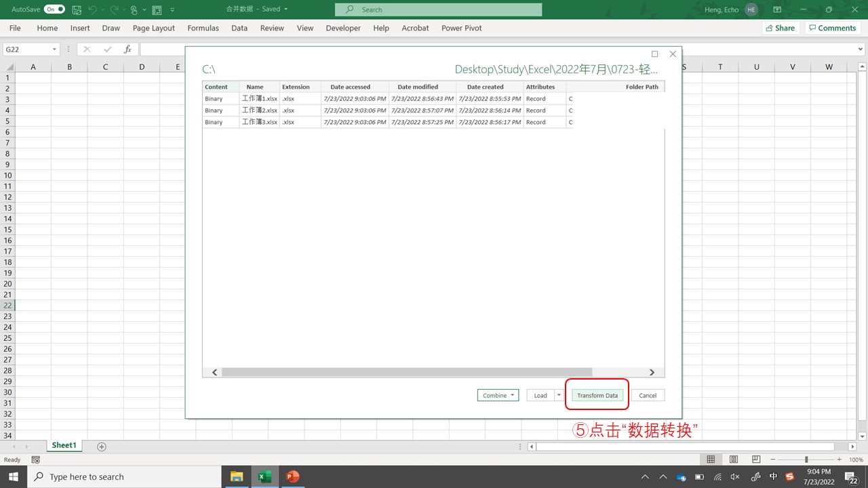
Task: Open the Page Layout tab
Action: pos(154,28)
